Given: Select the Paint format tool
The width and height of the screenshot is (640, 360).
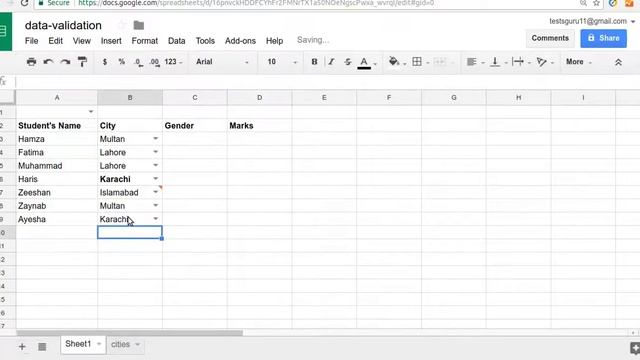Looking at the screenshot, I should pos(82,62).
